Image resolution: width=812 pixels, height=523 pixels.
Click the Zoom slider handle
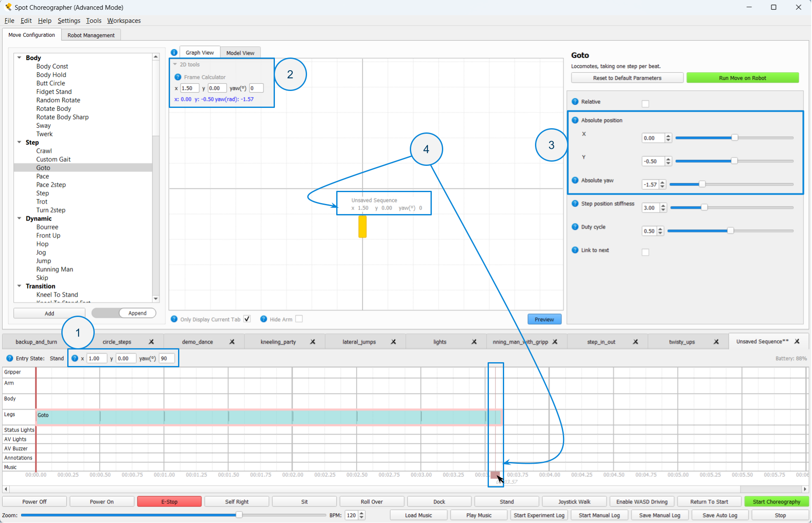pos(239,515)
